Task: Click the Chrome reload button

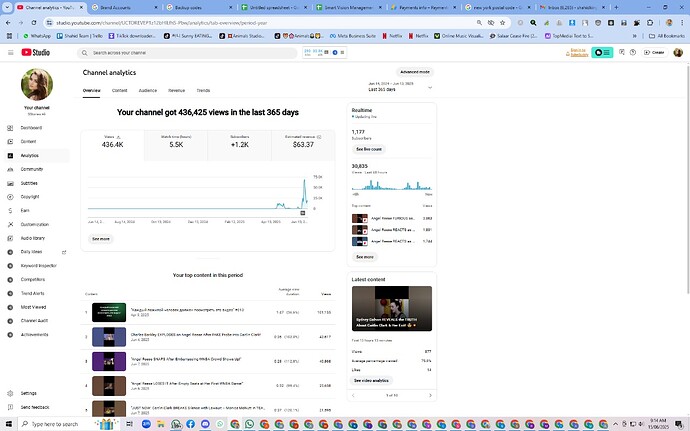Action: 34,22
